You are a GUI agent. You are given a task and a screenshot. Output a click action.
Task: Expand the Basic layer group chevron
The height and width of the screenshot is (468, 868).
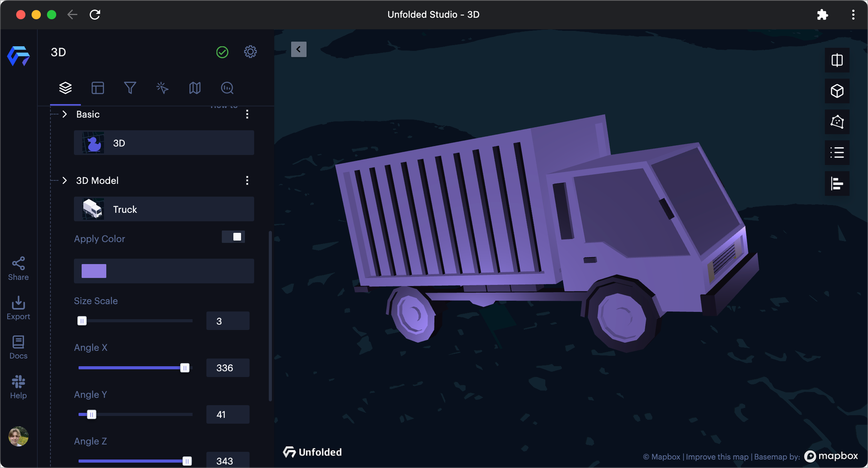pyautogui.click(x=65, y=114)
